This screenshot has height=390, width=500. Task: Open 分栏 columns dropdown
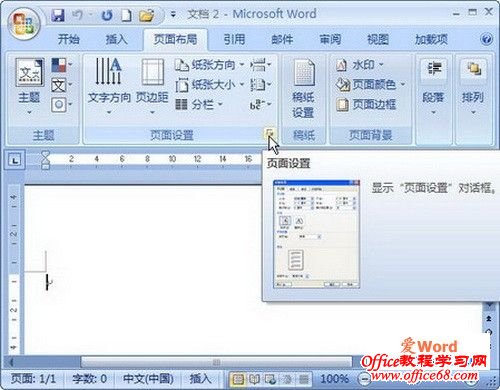tap(199, 105)
